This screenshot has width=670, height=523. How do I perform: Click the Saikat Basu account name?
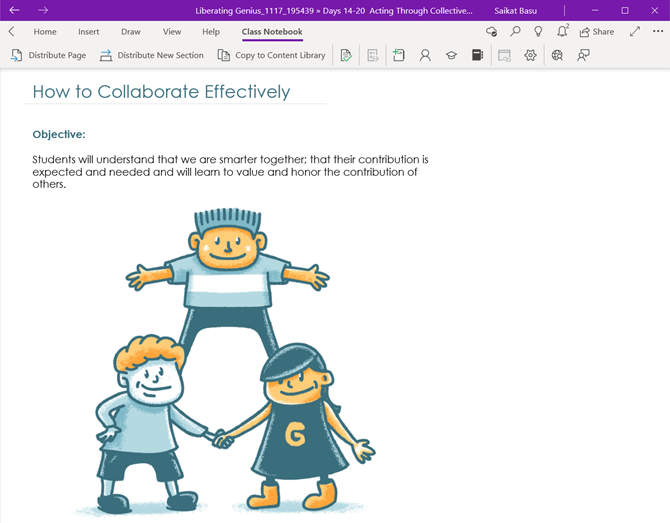(x=515, y=11)
